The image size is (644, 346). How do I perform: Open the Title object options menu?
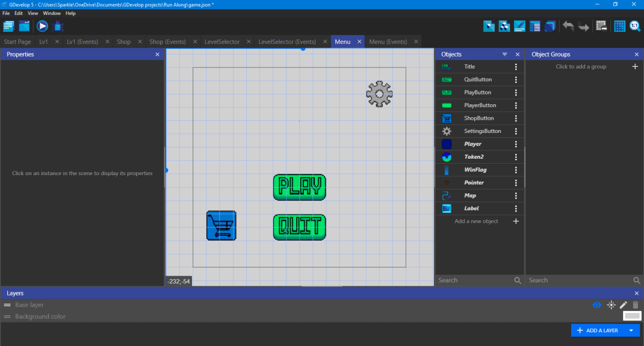(x=516, y=66)
